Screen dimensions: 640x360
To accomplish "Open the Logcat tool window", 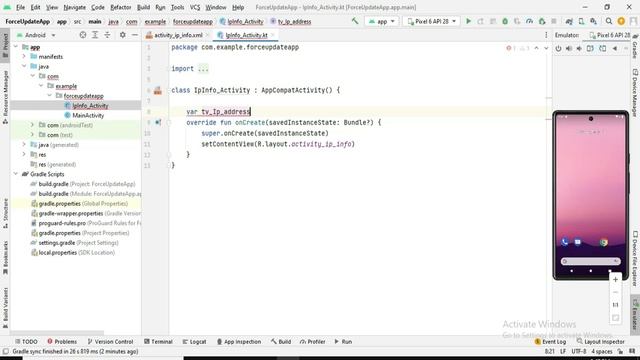I will [194, 342].
